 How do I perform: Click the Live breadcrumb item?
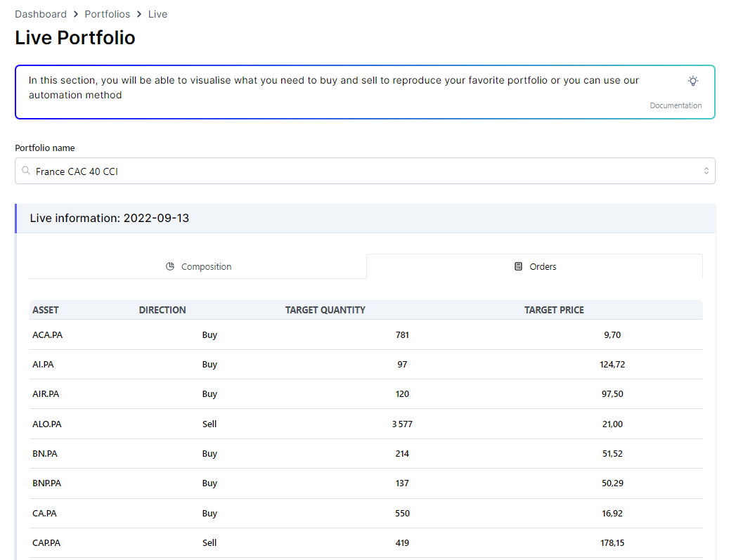click(x=157, y=14)
